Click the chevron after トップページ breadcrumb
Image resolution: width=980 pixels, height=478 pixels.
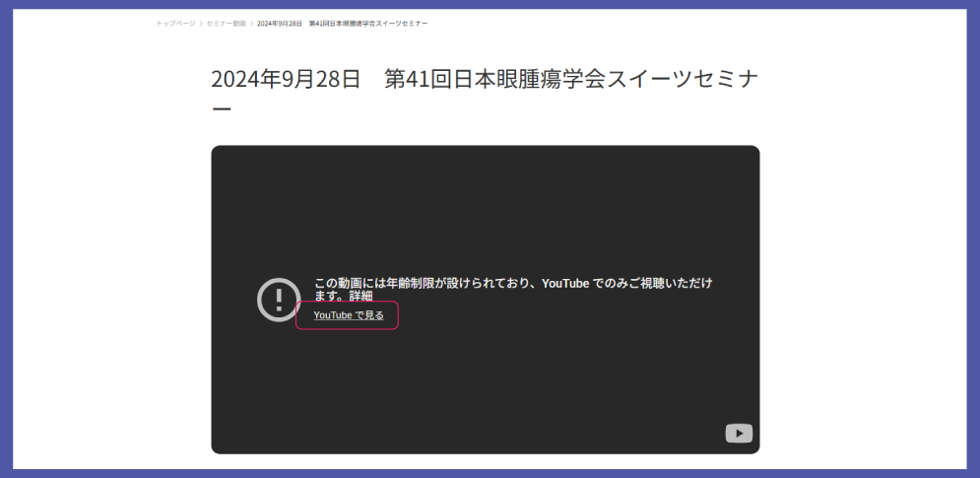tap(201, 23)
